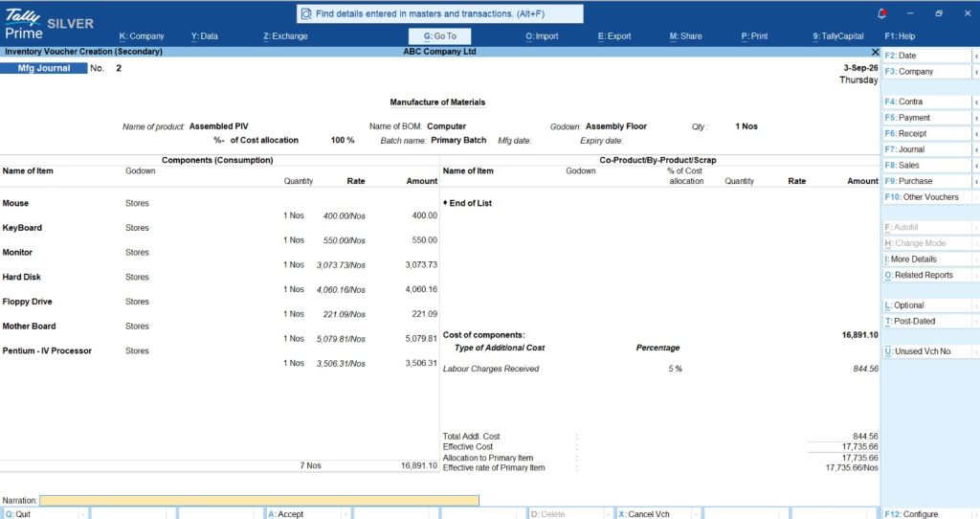
Task: Expand the arrow next to F7 Journal
Action: pyautogui.click(x=976, y=149)
